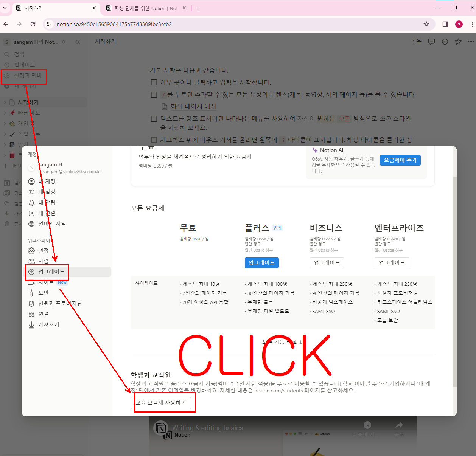The height and width of the screenshot is (456, 476).
Task: Check the 체크박스 위에 마우스 to-do checkbox
Action: [154, 140]
